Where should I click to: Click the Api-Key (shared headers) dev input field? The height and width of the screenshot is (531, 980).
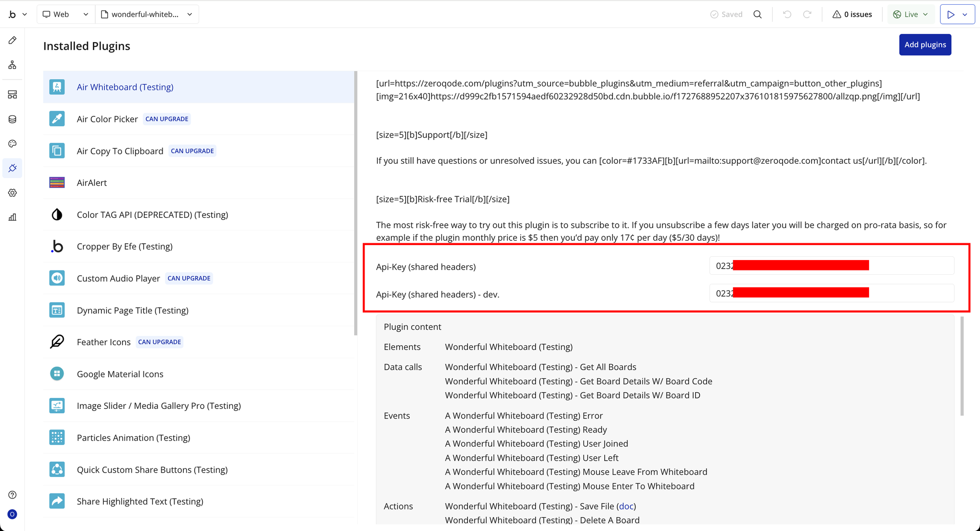(x=831, y=293)
